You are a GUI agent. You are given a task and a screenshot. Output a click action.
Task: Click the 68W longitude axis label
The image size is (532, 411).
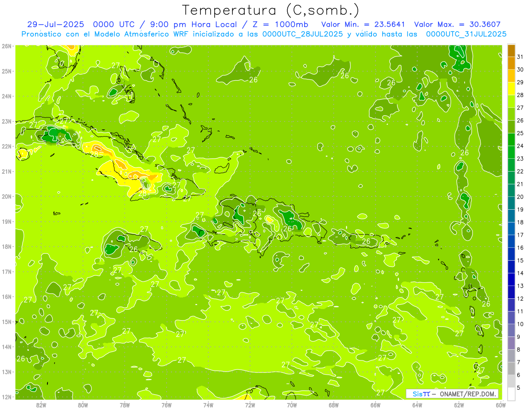[x=334, y=405]
